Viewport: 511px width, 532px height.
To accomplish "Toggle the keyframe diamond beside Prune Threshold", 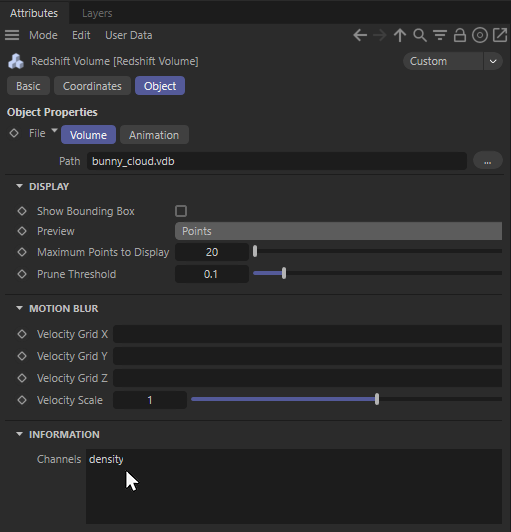I will pyautogui.click(x=22, y=274).
